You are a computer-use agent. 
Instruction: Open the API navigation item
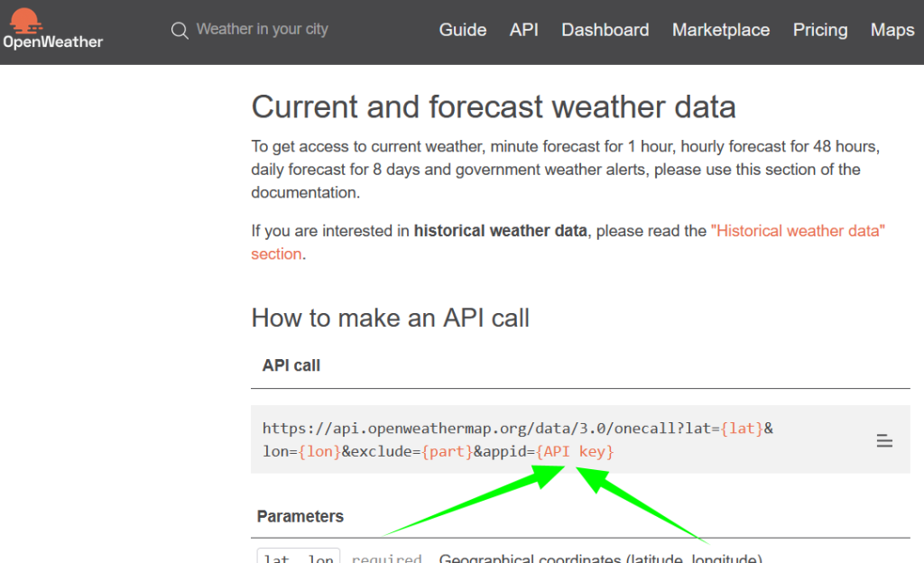(x=524, y=30)
